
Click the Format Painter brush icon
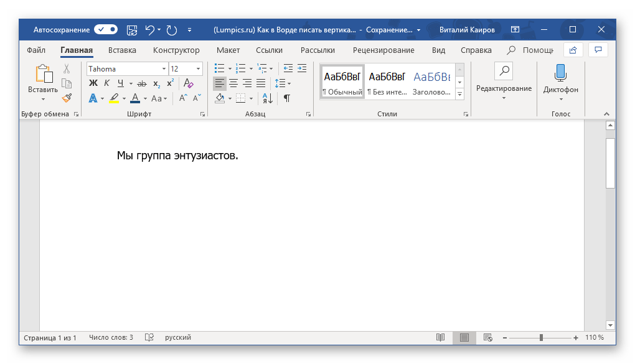67,98
